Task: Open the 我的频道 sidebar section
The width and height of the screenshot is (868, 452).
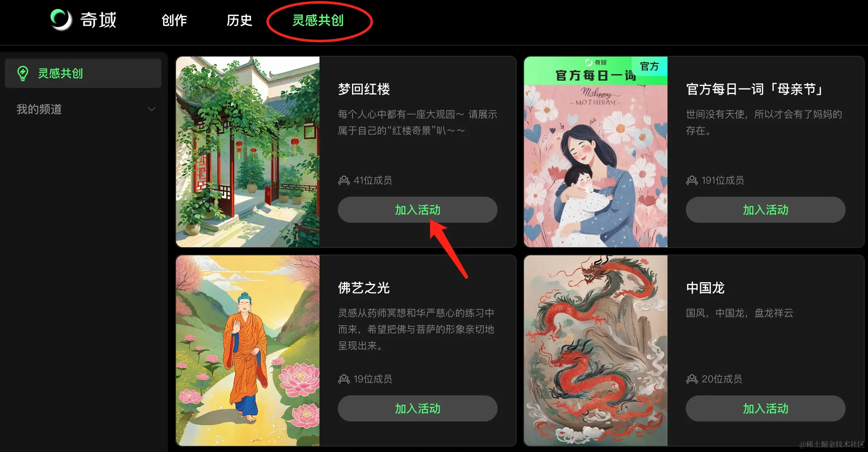Action: pyautogui.click(x=83, y=109)
